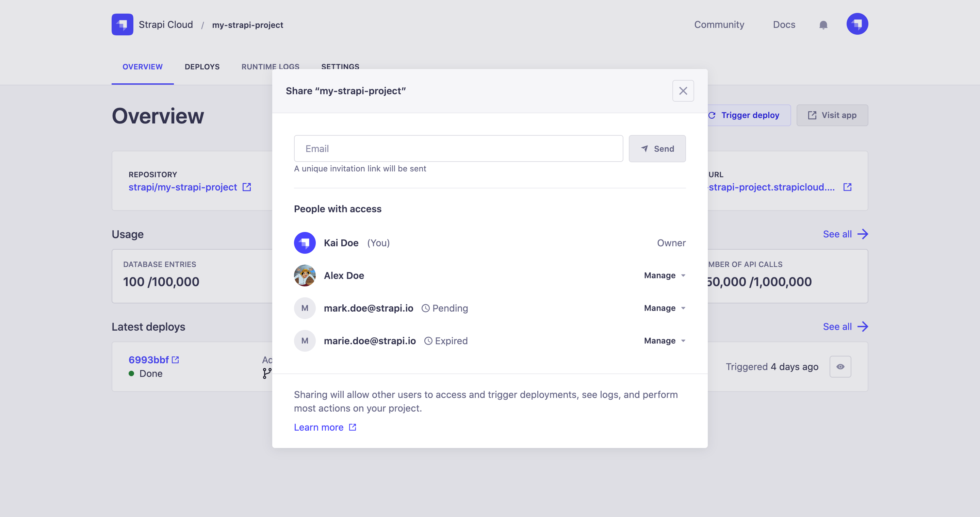The height and width of the screenshot is (517, 980).
Task: Click the pending status clock icon for mark.doe
Action: coord(425,308)
